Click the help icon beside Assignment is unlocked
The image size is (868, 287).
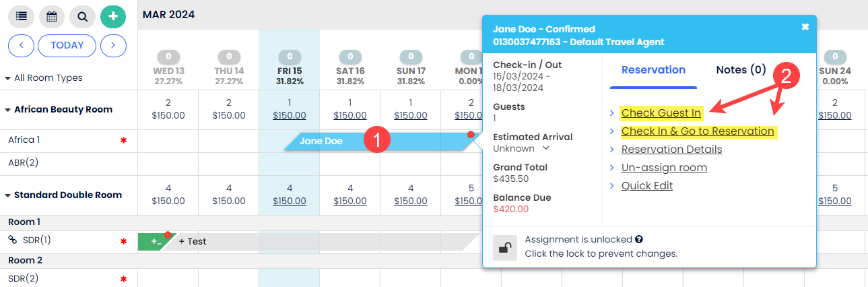pyautogui.click(x=638, y=239)
